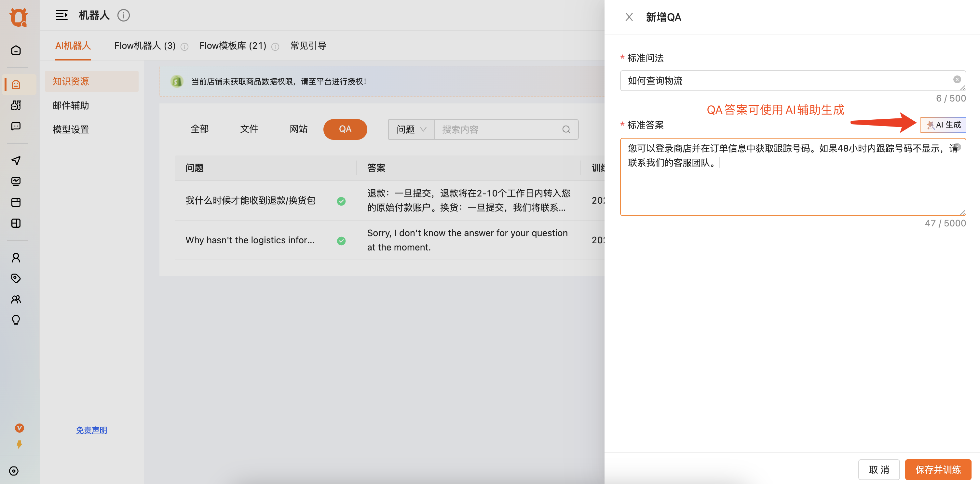
Task: Click green status check for refund question
Action: (x=341, y=201)
